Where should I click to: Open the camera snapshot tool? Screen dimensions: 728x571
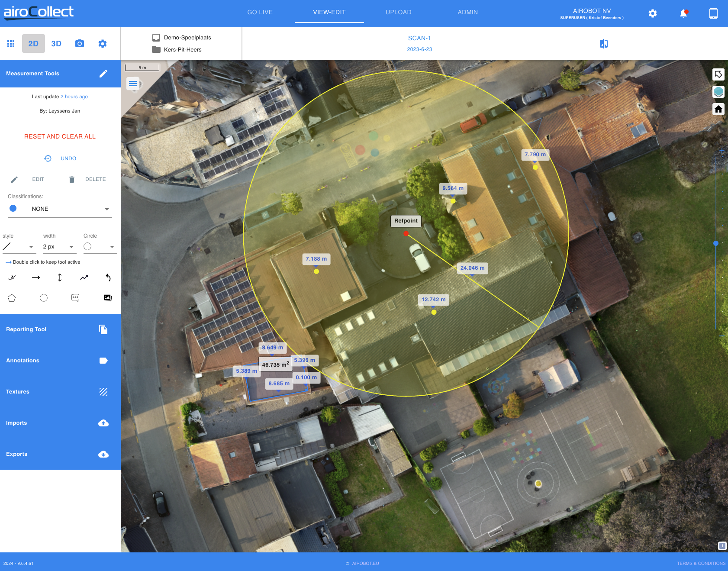(x=80, y=44)
